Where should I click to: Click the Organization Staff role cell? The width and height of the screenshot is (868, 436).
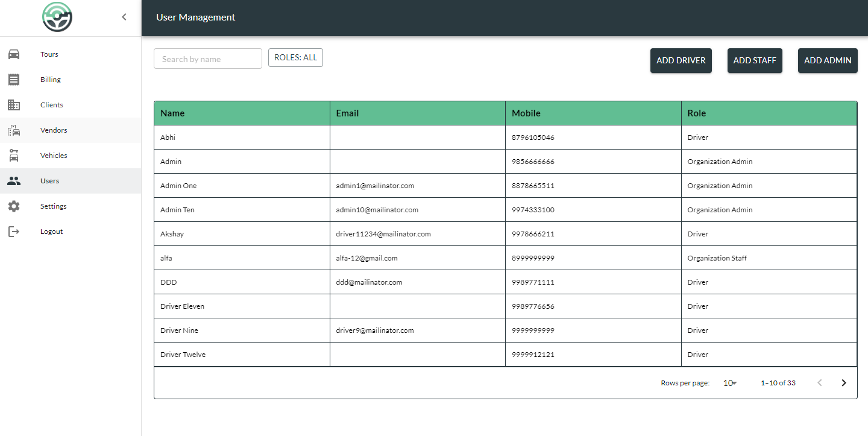pos(769,258)
